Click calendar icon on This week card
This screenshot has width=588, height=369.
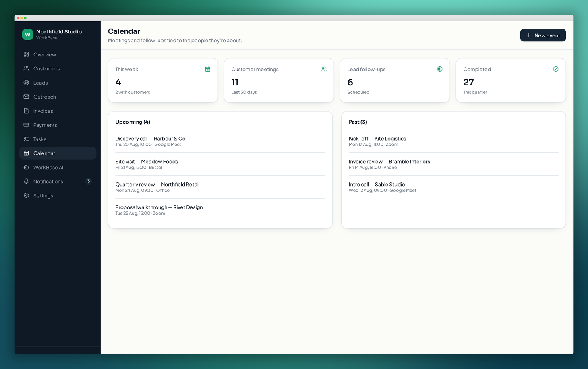click(208, 69)
